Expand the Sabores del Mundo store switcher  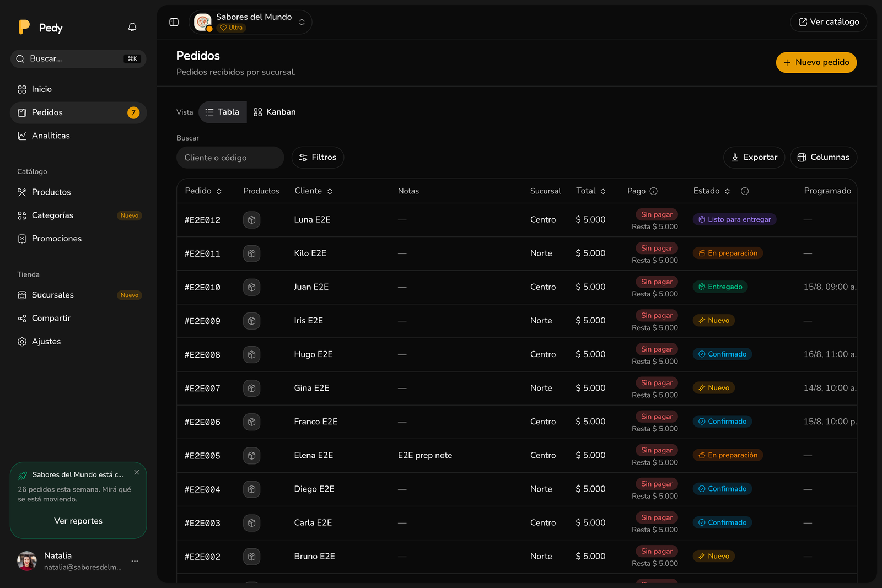pos(251,22)
